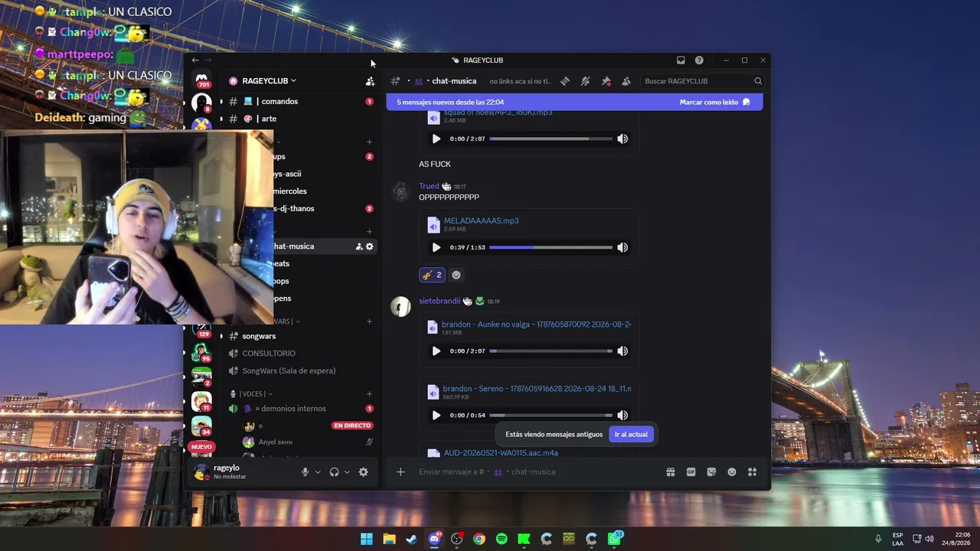
Task: Toggle headphone deafen in user panel
Action: coord(334,472)
